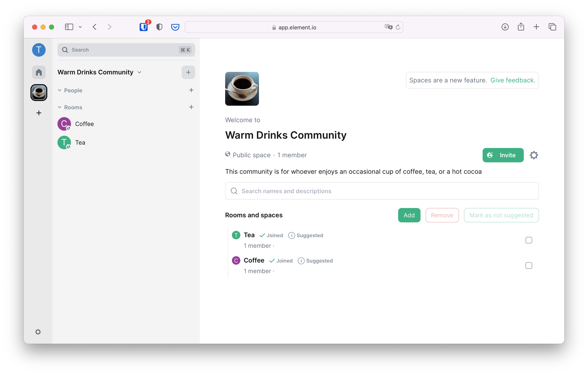
Task: Open a new browser tab
Action: pos(536,27)
